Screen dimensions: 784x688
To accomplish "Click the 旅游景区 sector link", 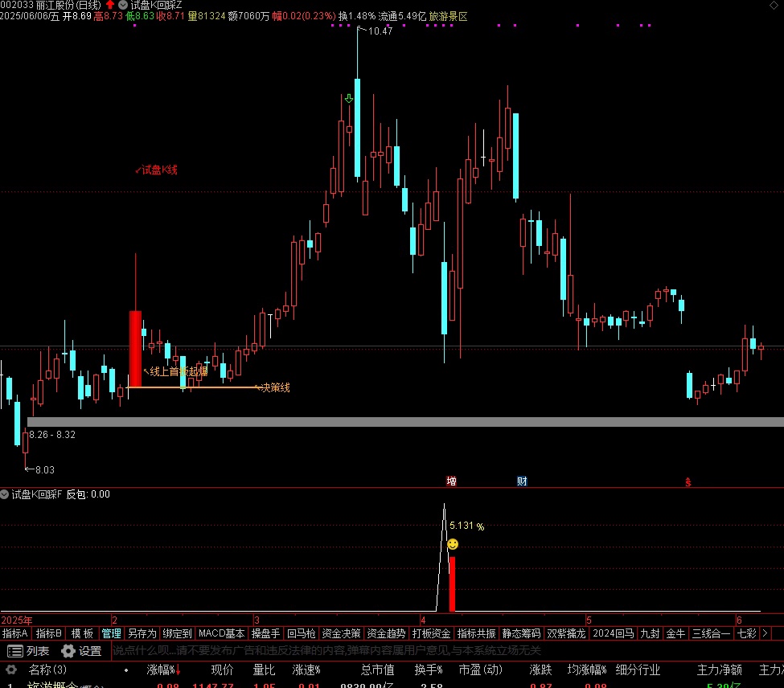I will [448, 16].
